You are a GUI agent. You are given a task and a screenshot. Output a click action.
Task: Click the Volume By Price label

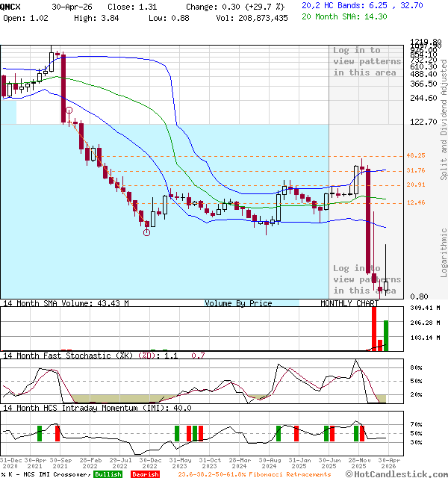(238, 303)
